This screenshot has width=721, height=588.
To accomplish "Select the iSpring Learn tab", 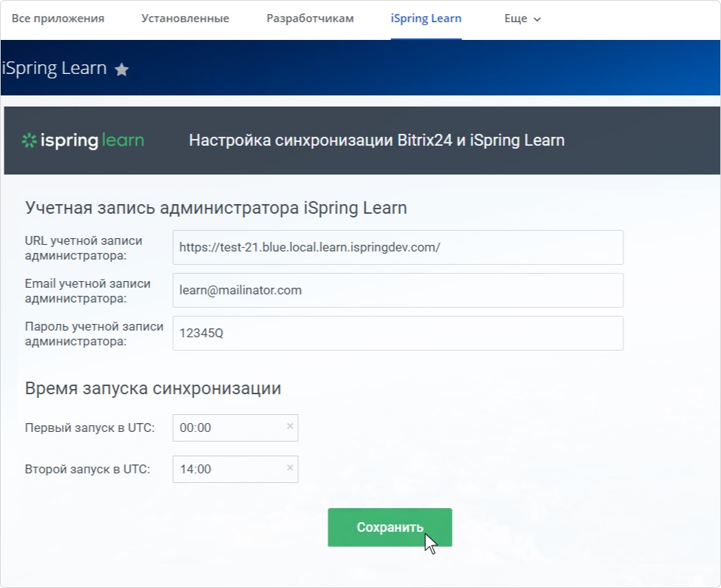I will (426, 18).
